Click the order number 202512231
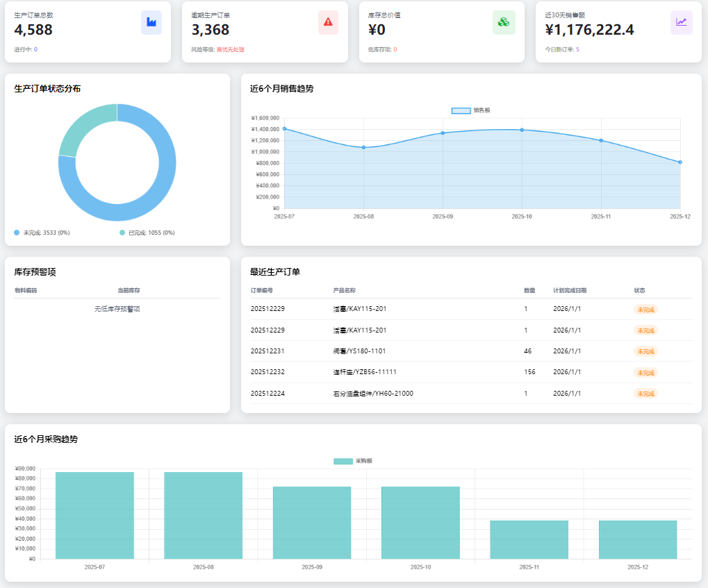This screenshot has height=588, width=708. (x=267, y=351)
